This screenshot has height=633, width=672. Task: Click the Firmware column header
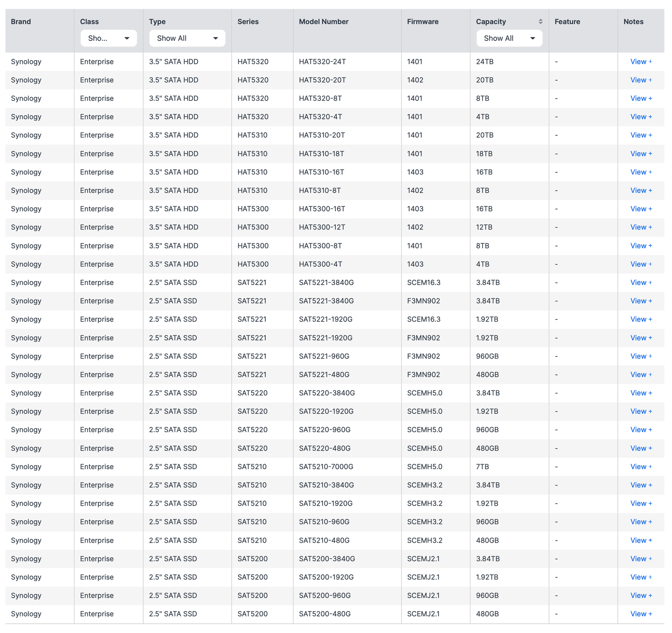[x=423, y=21]
